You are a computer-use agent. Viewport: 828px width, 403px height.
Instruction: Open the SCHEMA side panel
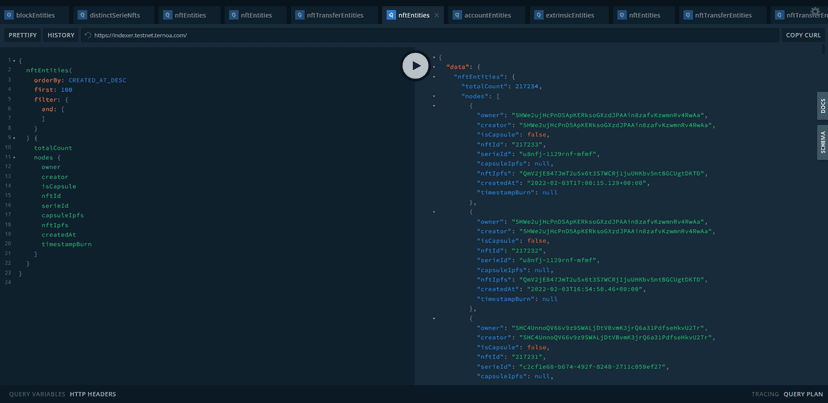(x=822, y=142)
